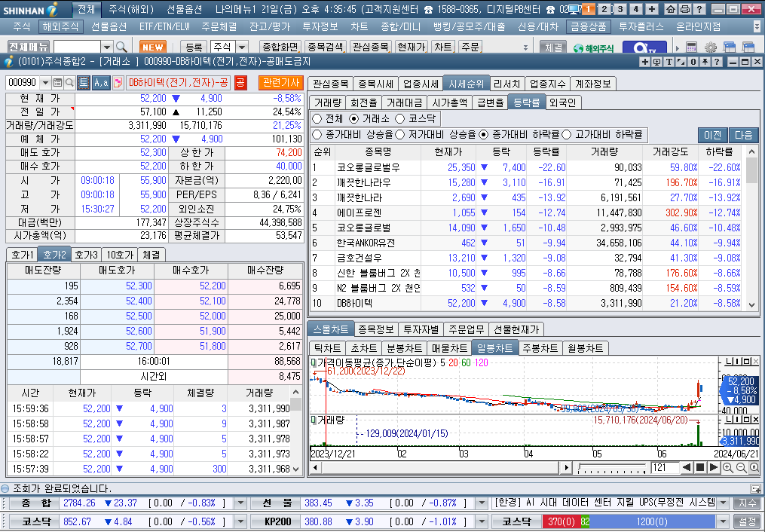Switch to the 호가1 tab
The height and width of the screenshot is (532, 765).
point(23,255)
